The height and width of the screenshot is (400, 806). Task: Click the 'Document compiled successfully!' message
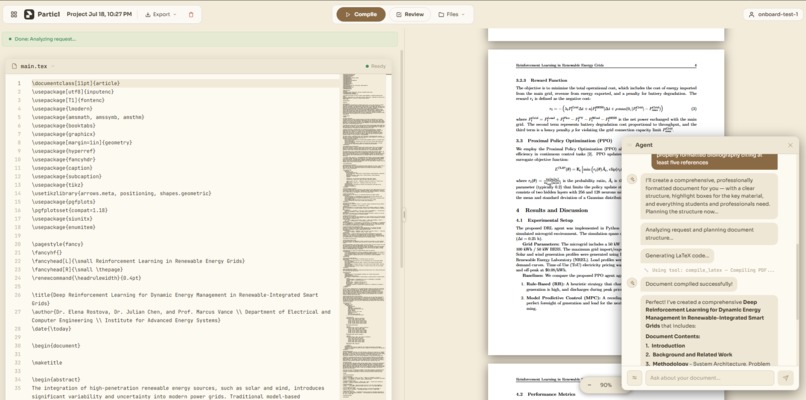689,284
